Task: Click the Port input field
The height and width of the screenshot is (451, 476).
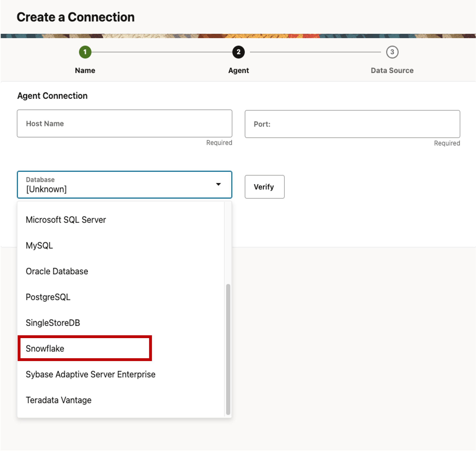Action: [352, 124]
